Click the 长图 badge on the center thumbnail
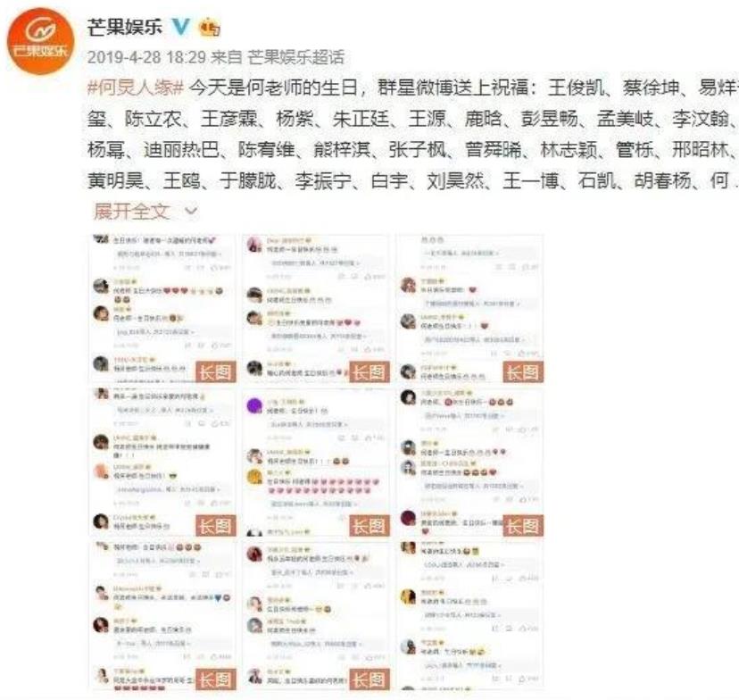Image resolution: width=739 pixels, height=700 pixels. 369,526
